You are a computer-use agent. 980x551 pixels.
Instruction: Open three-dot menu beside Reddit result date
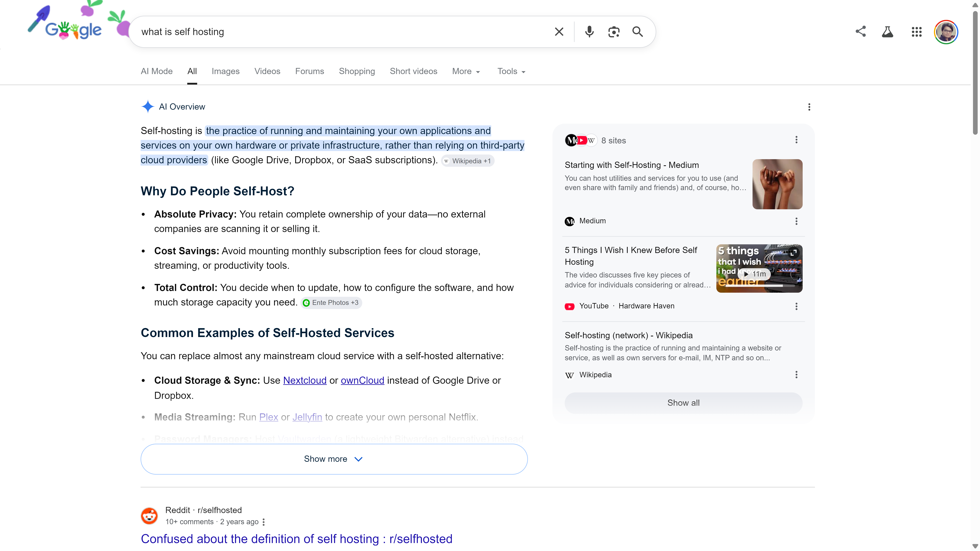[264, 522]
